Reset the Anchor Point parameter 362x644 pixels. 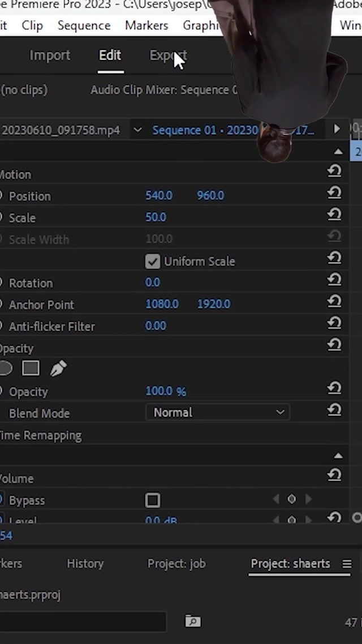334,302
